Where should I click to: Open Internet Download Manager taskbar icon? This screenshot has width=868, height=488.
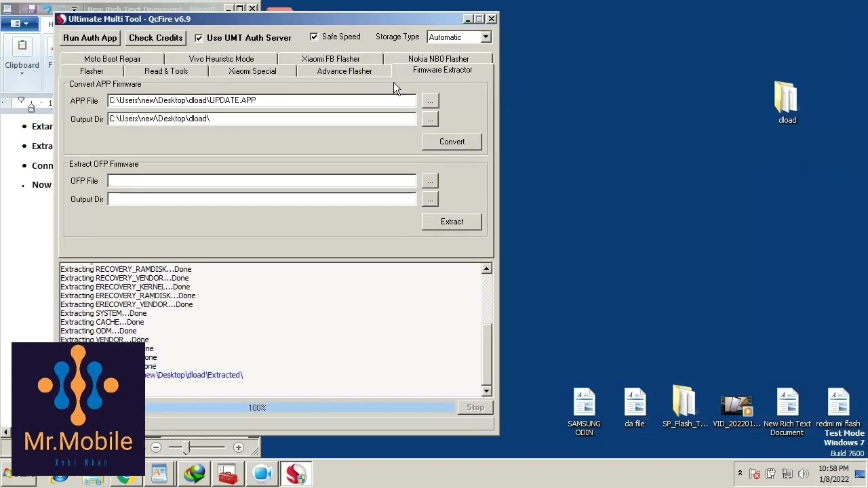pos(194,474)
